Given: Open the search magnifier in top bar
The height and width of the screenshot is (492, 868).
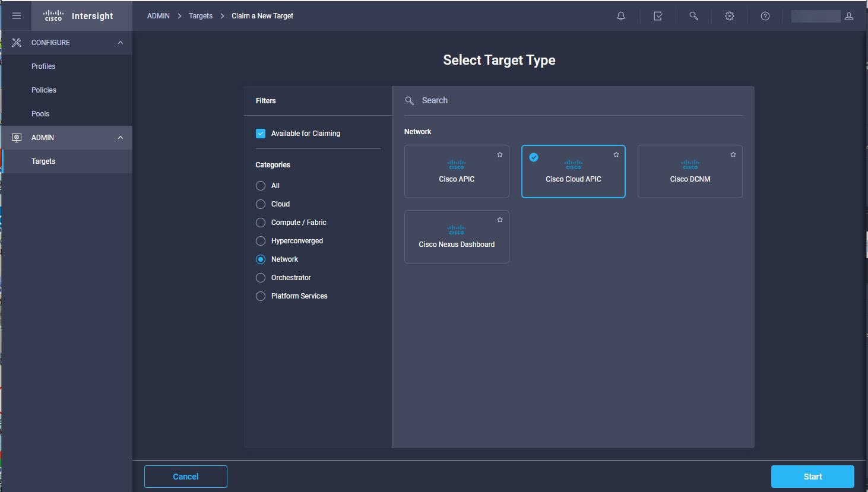Looking at the screenshot, I should click(x=693, y=16).
